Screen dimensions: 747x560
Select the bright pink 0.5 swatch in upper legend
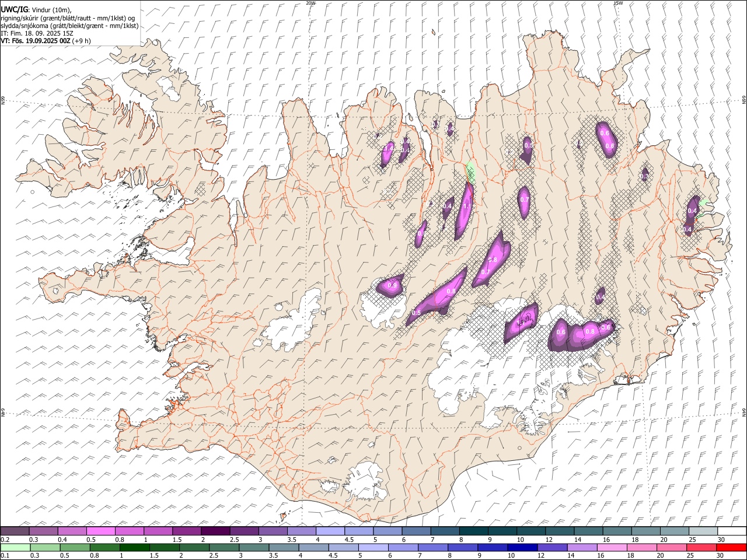click(x=101, y=531)
